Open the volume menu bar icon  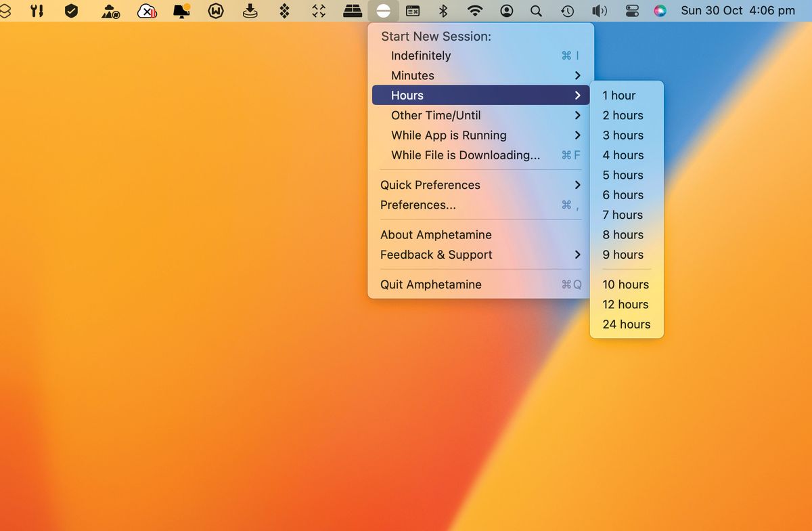pos(599,11)
